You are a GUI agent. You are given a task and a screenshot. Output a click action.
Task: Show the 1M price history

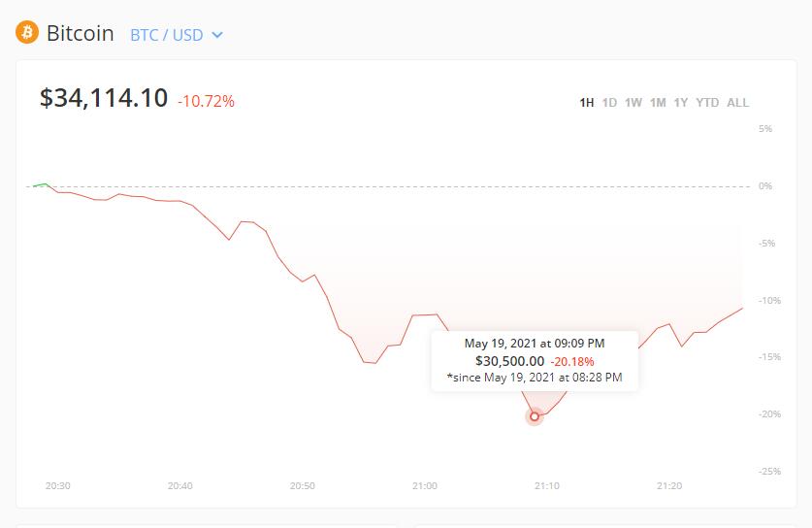[x=658, y=103]
